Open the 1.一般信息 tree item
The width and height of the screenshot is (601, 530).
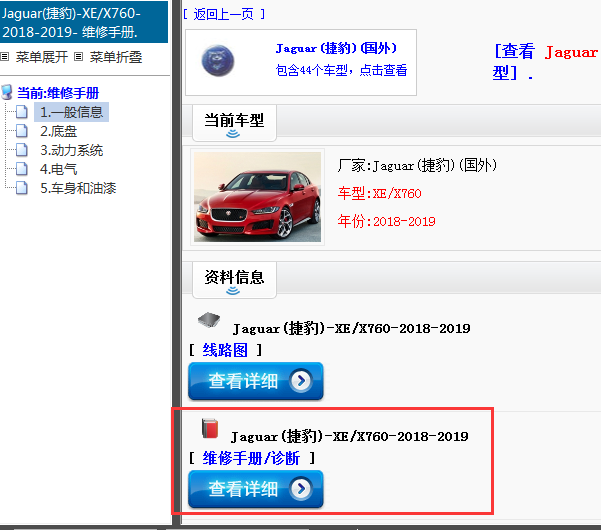[x=71, y=112]
